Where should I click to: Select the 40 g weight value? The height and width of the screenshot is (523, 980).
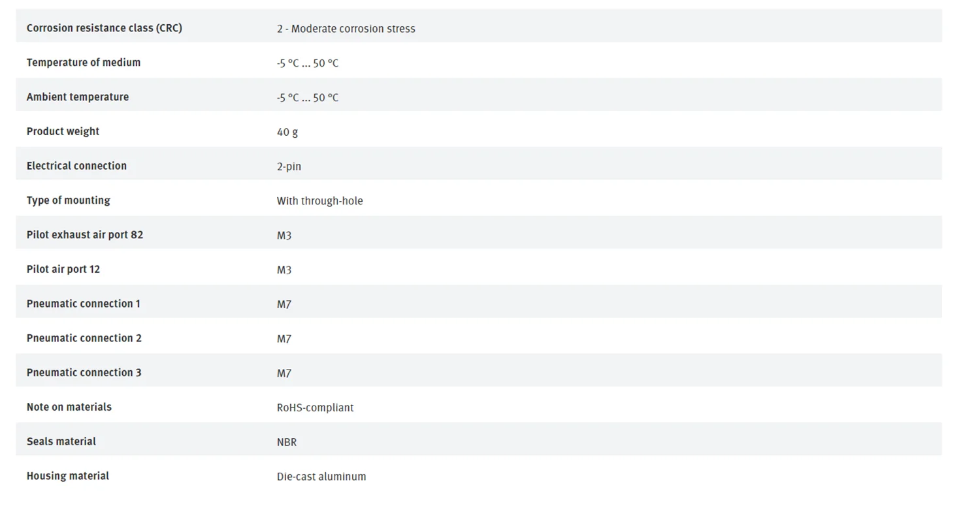287,132
